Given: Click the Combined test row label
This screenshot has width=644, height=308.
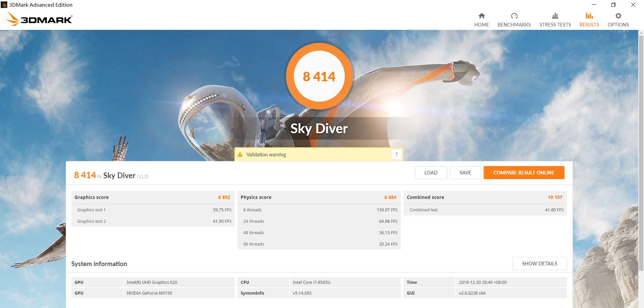Looking at the screenshot, I should pyautogui.click(x=424, y=210).
